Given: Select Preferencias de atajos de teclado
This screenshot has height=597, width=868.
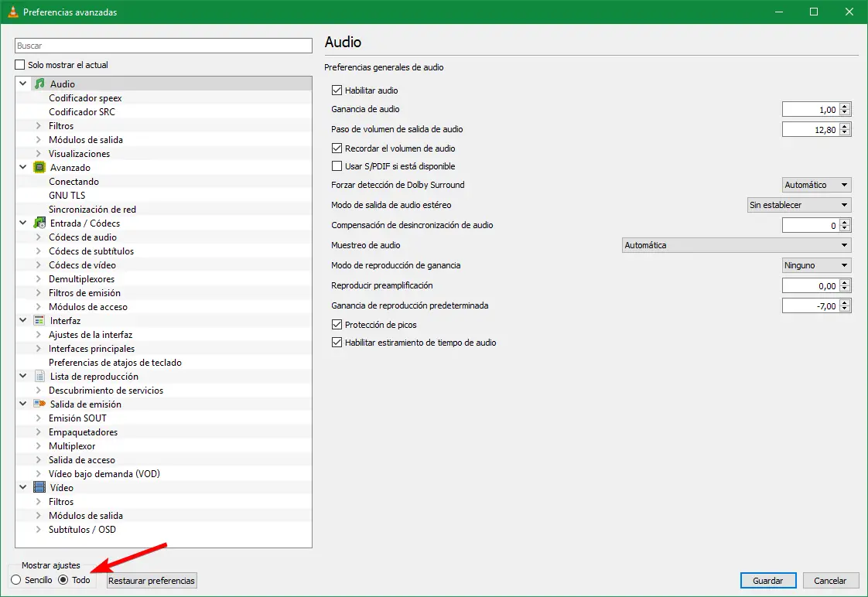Looking at the screenshot, I should tap(115, 363).
